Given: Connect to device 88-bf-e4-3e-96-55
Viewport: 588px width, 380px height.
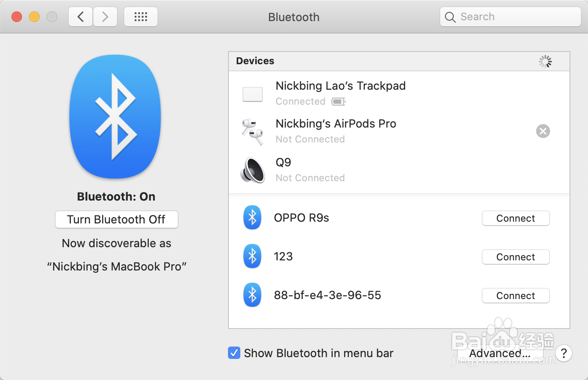Looking at the screenshot, I should click(515, 295).
